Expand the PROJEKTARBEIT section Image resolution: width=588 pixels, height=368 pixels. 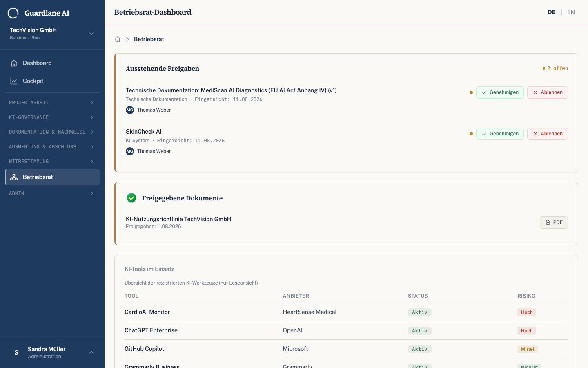52,103
